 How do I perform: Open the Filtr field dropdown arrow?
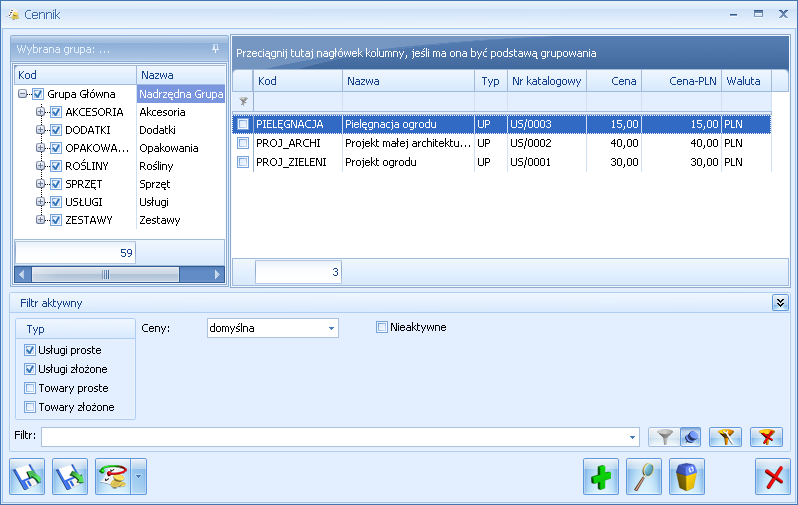pyautogui.click(x=632, y=437)
